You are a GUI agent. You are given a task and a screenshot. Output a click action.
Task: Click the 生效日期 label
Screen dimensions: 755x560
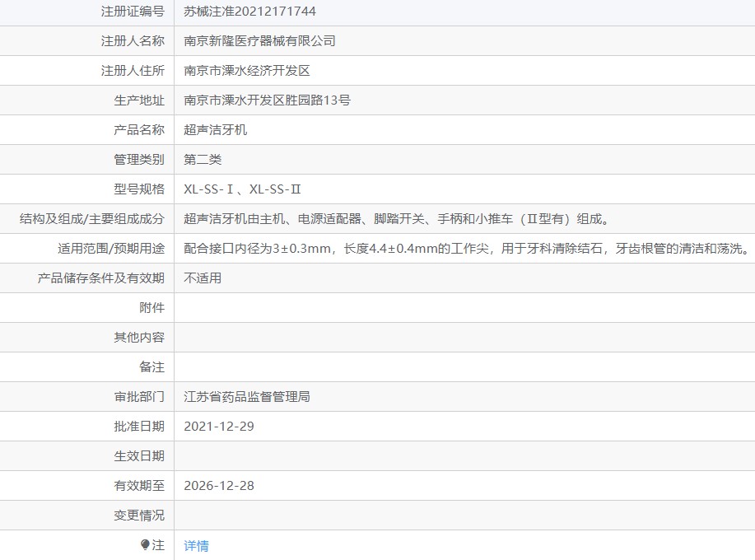(139, 456)
